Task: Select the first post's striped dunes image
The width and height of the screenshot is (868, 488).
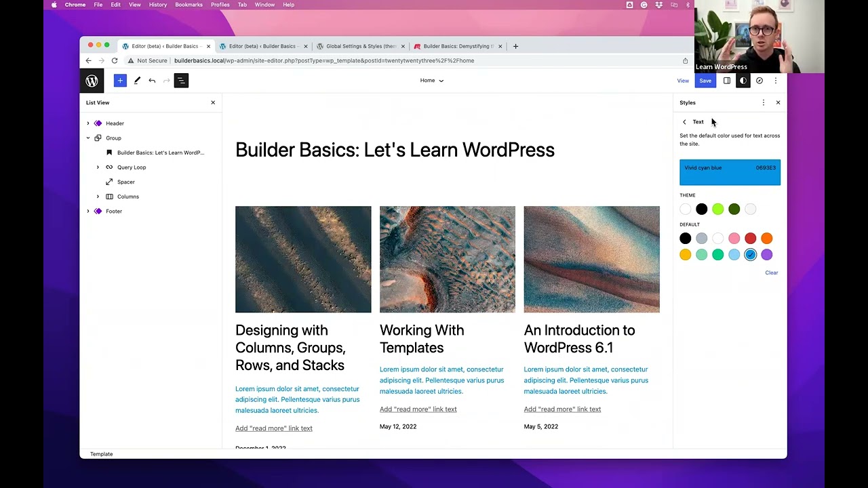Action: (x=303, y=260)
